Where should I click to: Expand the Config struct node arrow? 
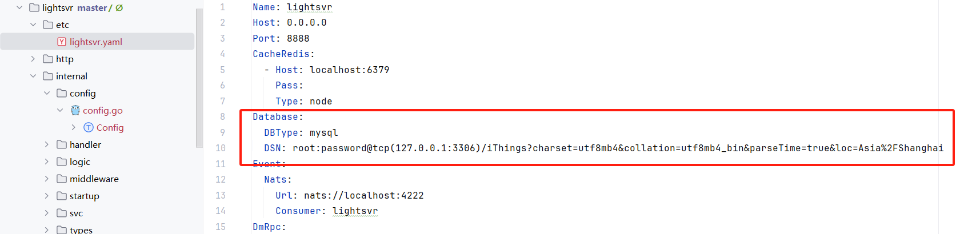tap(74, 127)
